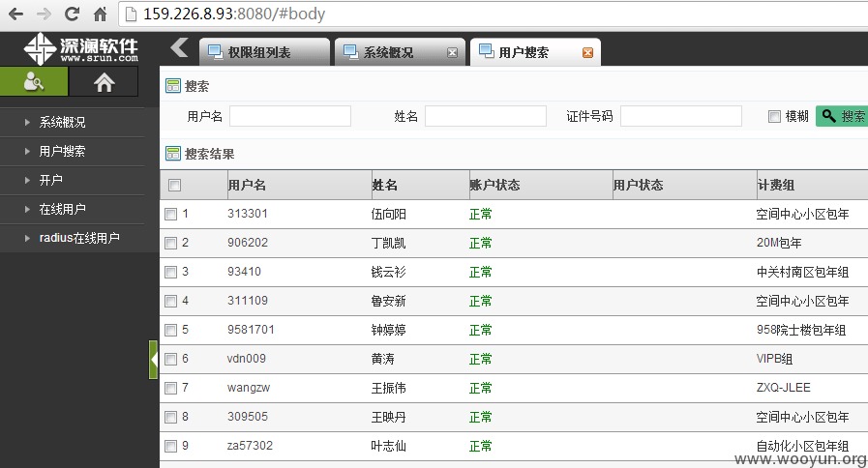
Task: Click the billing group ZXQ-JLEE
Action: click(783, 388)
